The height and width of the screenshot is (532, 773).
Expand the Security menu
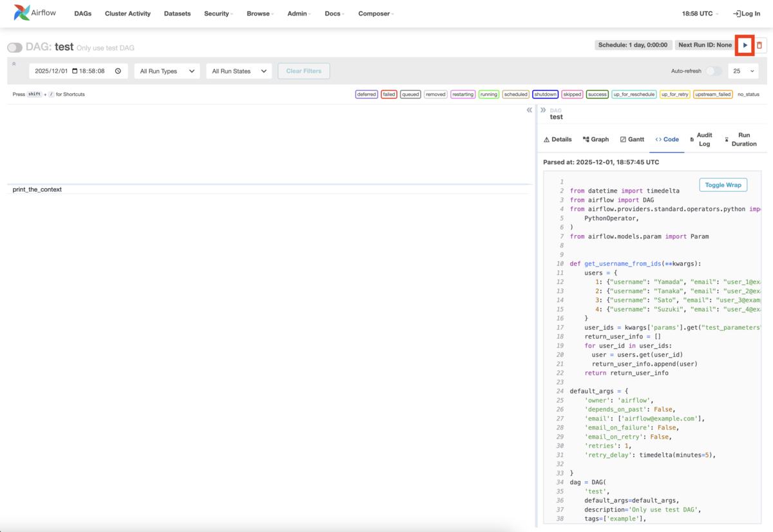(x=218, y=14)
